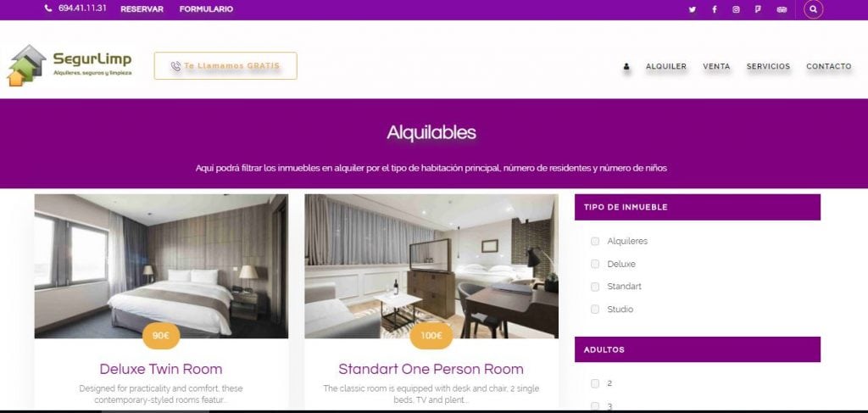The width and height of the screenshot is (868, 413).
Task: Check the 2 adults option
Action: tap(595, 383)
